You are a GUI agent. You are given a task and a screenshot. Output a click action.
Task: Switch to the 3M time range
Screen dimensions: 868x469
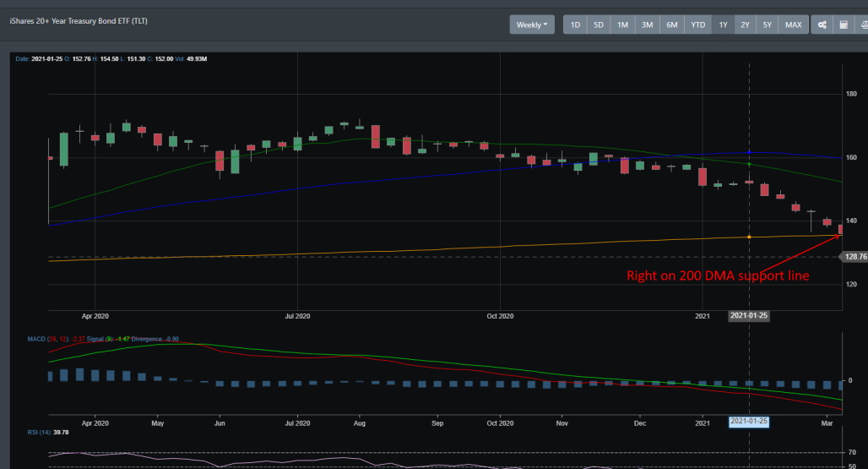tap(647, 25)
